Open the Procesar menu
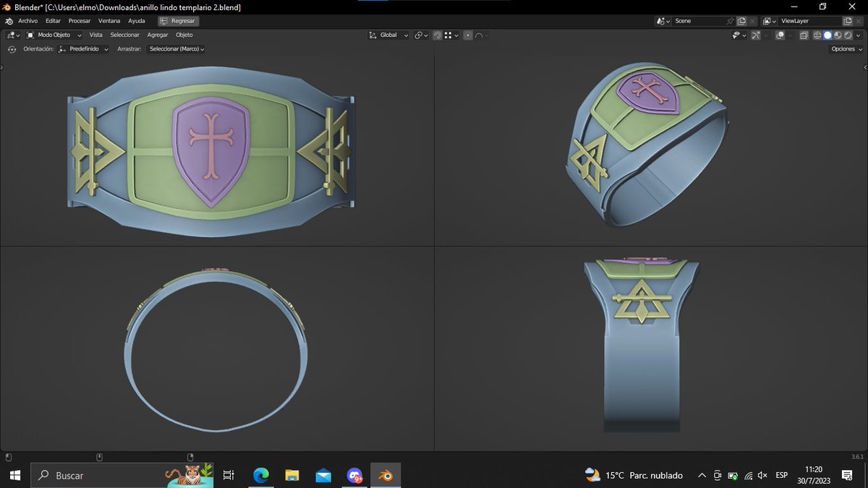Screen dimensions: 868x488 (80, 21)
